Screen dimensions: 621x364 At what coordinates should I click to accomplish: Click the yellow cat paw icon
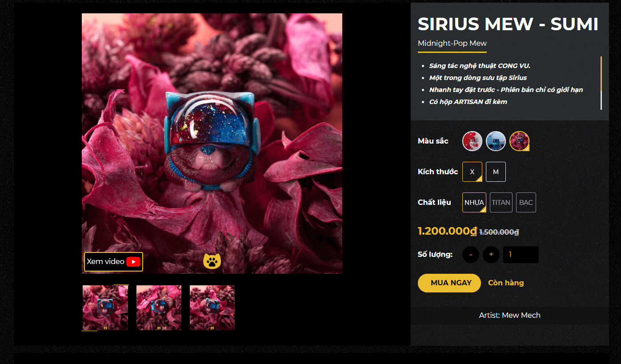pos(212,261)
